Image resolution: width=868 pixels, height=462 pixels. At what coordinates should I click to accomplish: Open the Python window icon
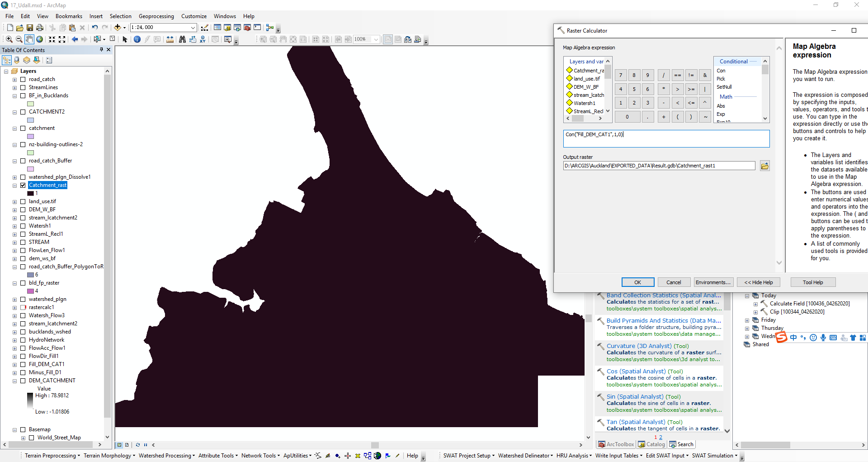(257, 28)
